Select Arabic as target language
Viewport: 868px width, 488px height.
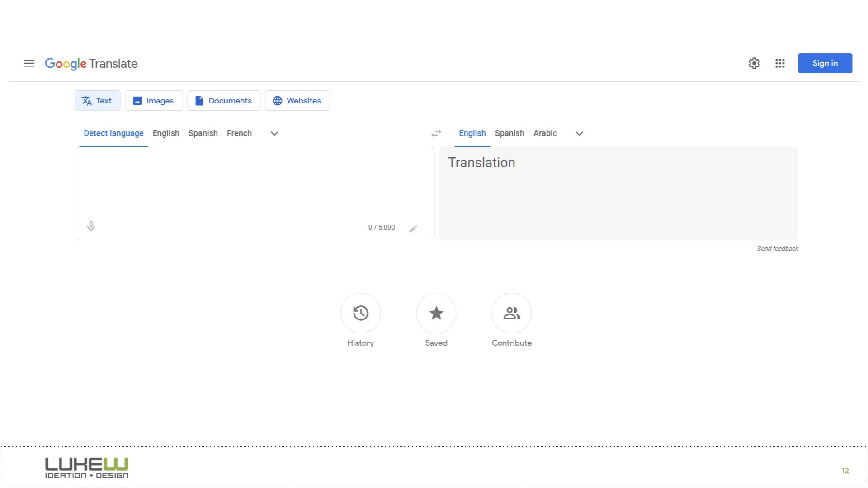(x=545, y=133)
